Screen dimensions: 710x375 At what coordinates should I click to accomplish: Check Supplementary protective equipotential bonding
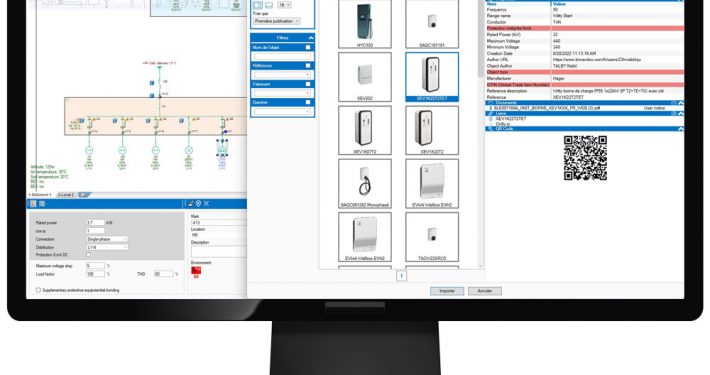point(38,290)
